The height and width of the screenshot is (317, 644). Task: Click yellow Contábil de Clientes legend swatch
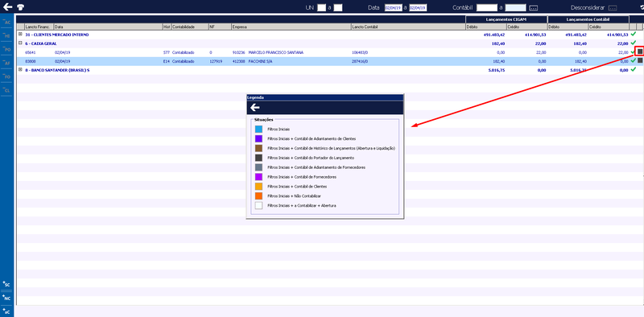coord(258,187)
